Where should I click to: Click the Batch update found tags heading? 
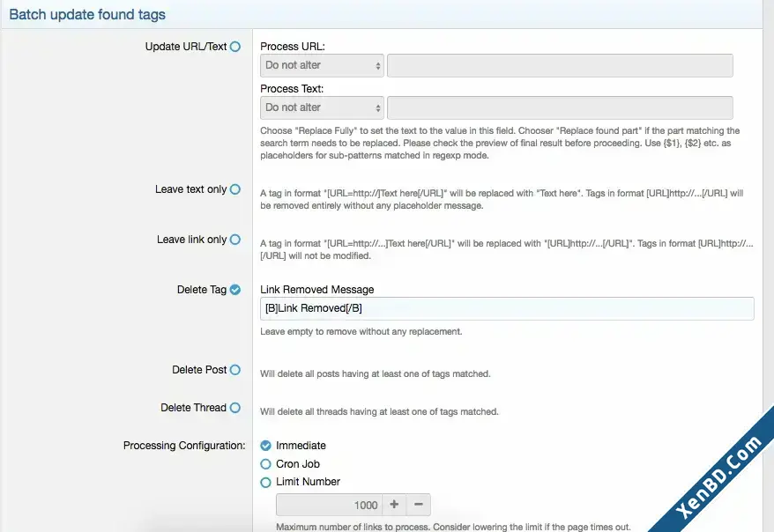point(87,14)
